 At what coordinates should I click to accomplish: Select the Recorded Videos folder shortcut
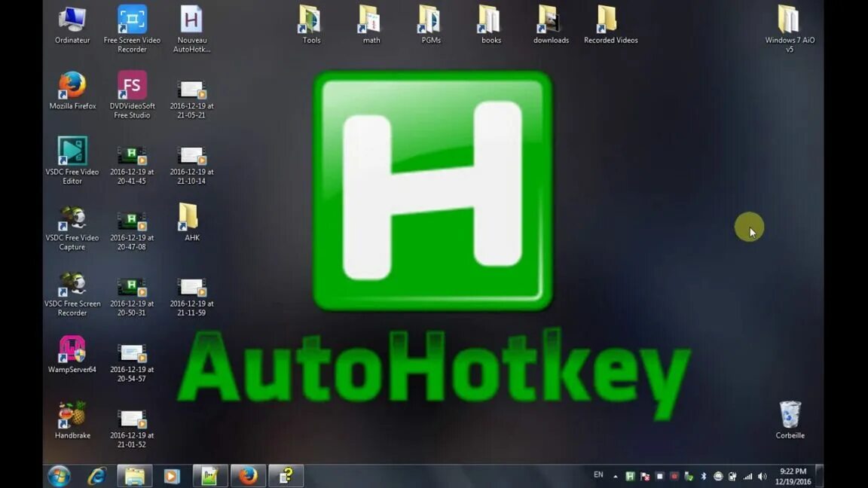pyautogui.click(x=610, y=25)
